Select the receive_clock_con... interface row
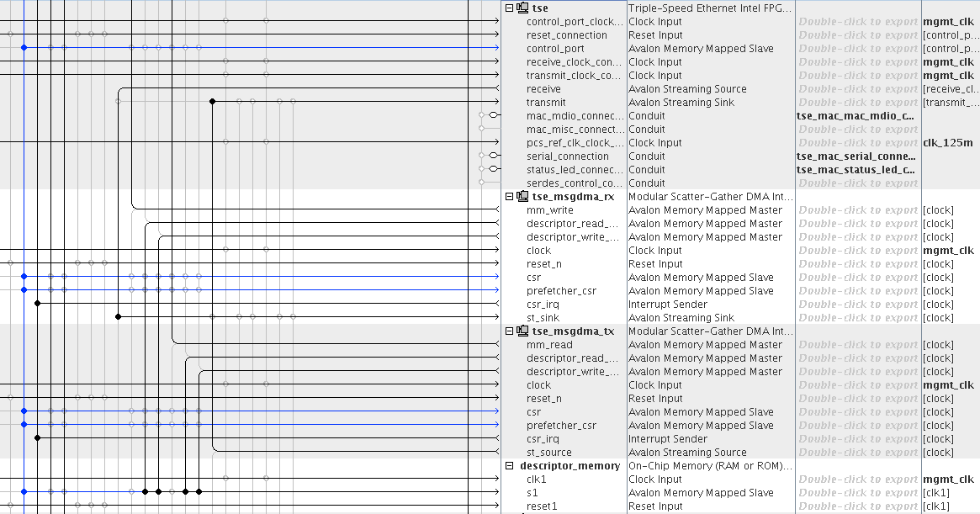The image size is (980, 514). pos(575,62)
